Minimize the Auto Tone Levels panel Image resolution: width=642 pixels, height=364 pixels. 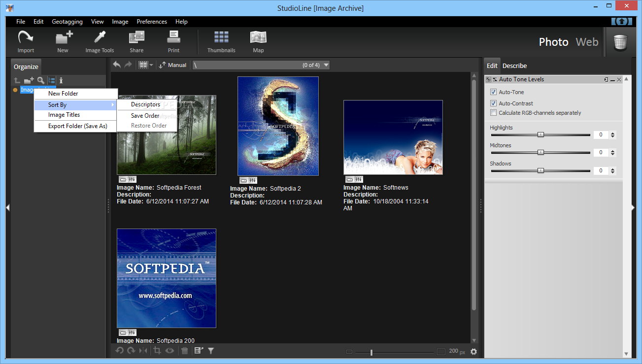(x=612, y=79)
